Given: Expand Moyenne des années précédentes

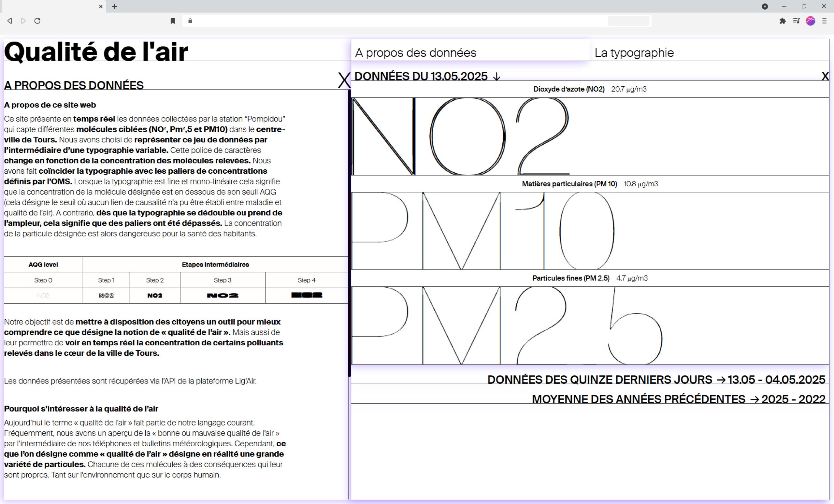Looking at the screenshot, I should [678, 399].
